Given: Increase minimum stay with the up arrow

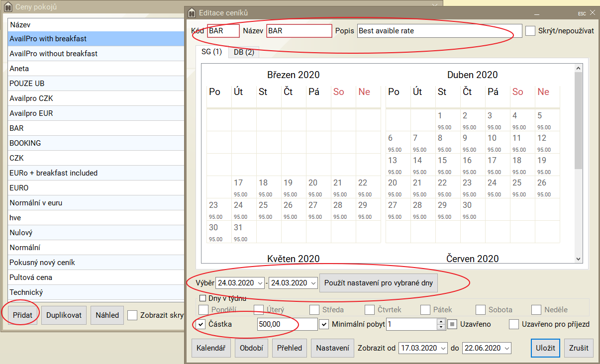Looking at the screenshot, I should (440, 321).
